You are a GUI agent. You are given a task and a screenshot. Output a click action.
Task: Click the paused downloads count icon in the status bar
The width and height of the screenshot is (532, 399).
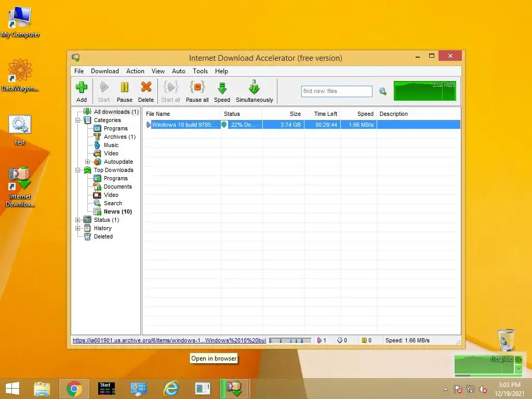(x=364, y=340)
